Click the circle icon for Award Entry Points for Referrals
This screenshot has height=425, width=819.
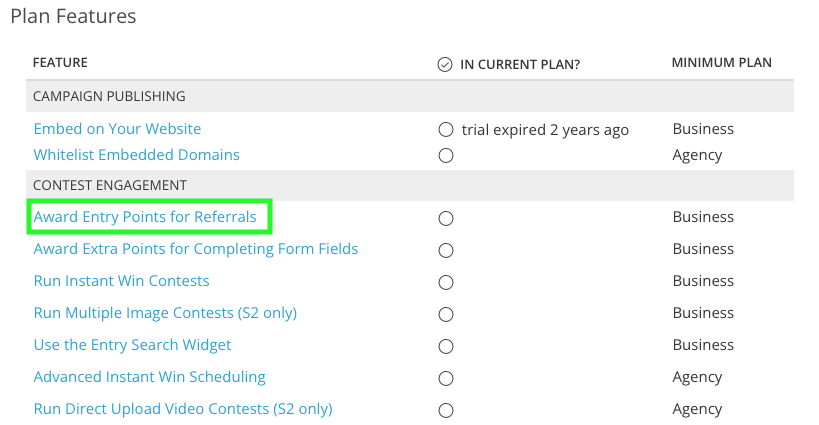click(446, 218)
